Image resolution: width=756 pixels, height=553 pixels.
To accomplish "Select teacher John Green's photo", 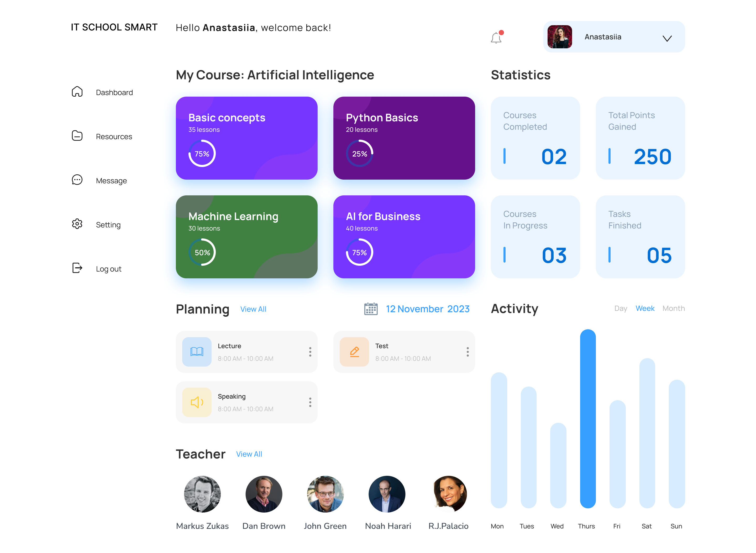I will tap(325, 494).
